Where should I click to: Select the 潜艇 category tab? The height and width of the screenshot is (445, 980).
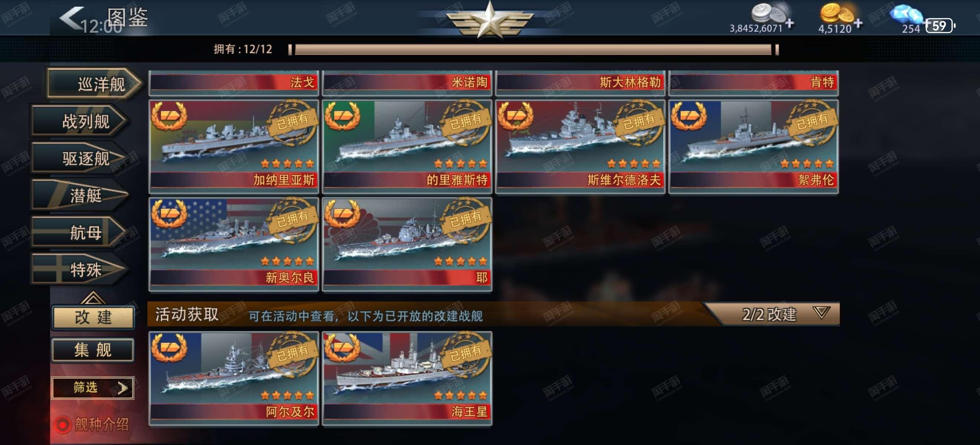[80, 195]
